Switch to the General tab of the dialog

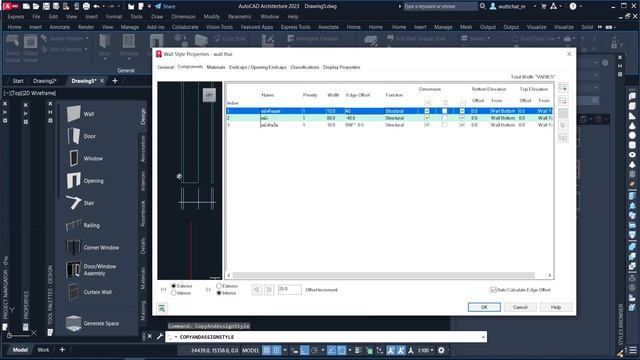click(x=166, y=67)
